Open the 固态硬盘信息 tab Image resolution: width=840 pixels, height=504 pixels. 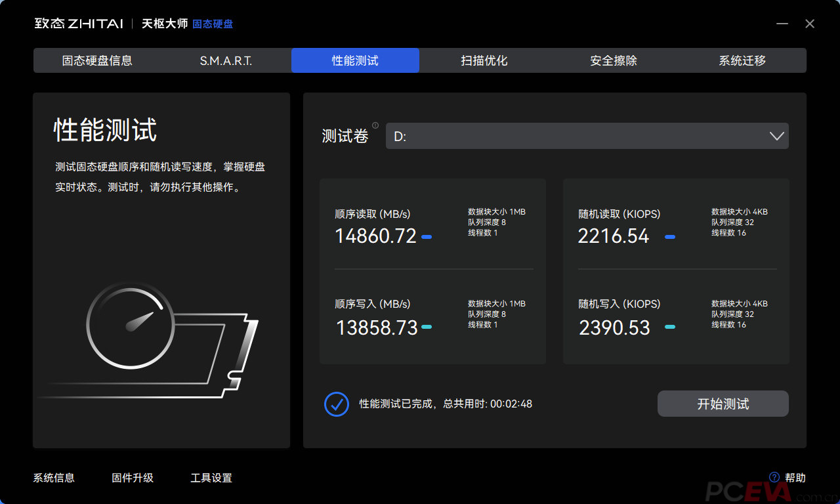coord(97,60)
